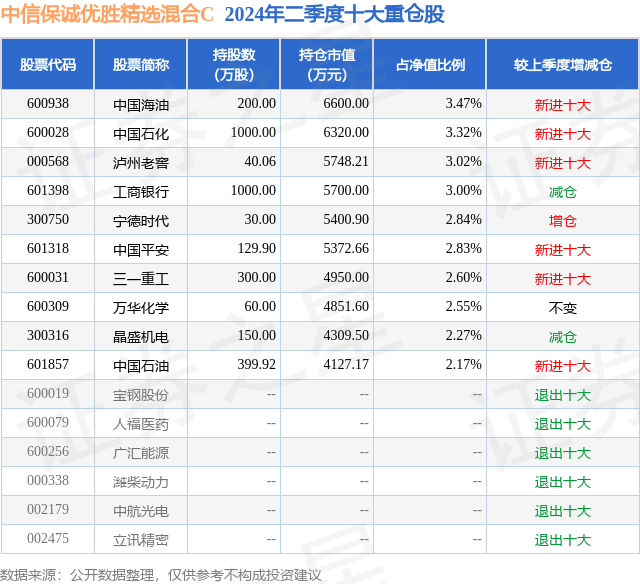Click the 占净值比例 column header
640x584 pixels.
point(430,64)
